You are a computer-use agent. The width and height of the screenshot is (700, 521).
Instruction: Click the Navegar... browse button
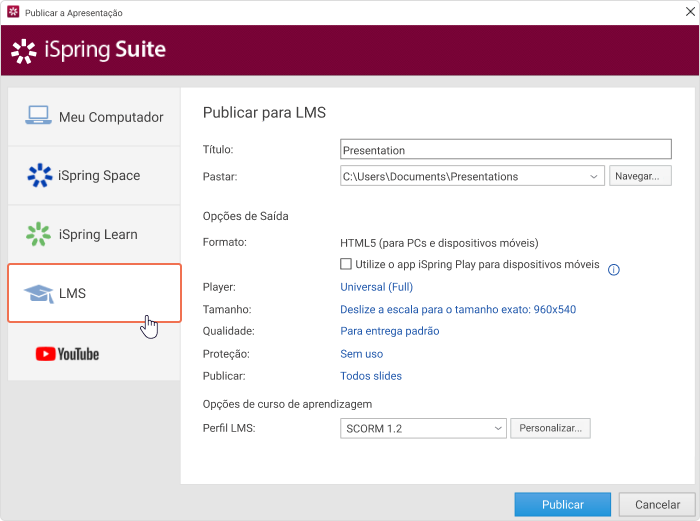click(x=640, y=176)
